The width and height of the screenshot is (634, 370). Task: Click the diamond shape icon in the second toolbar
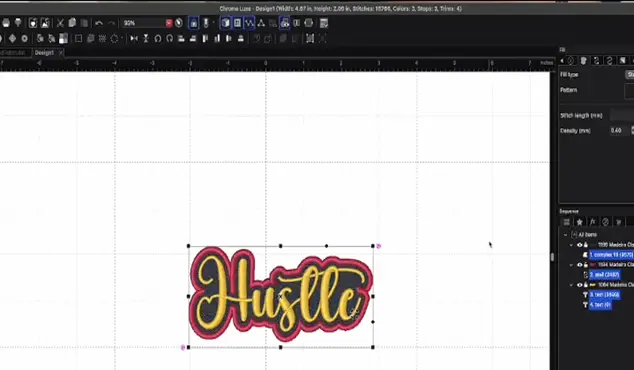point(13,38)
